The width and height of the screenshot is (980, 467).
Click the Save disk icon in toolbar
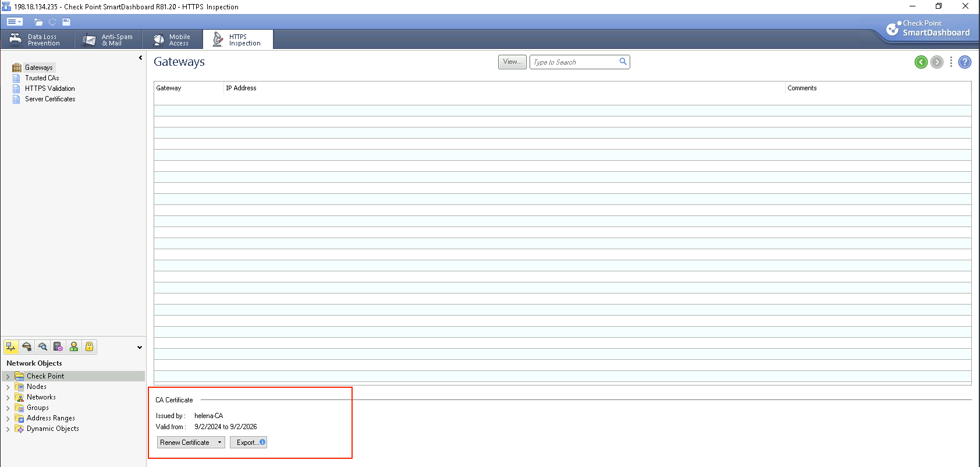click(x=66, y=22)
